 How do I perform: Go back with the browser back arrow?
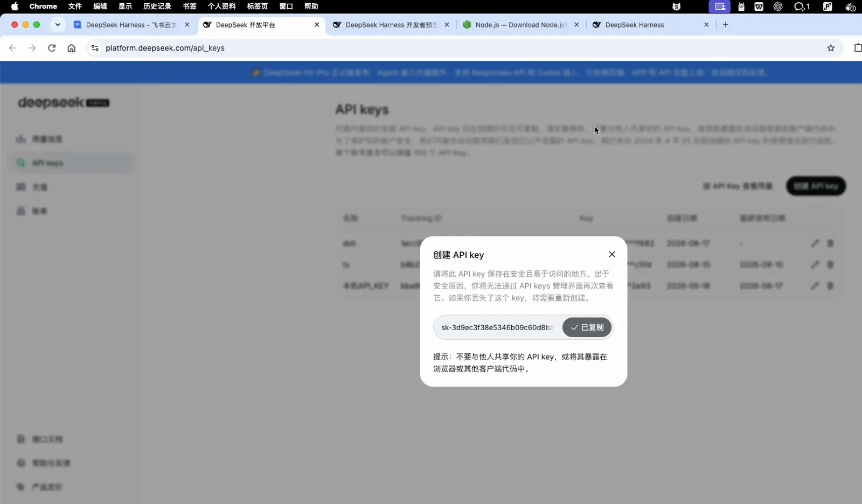[12, 48]
